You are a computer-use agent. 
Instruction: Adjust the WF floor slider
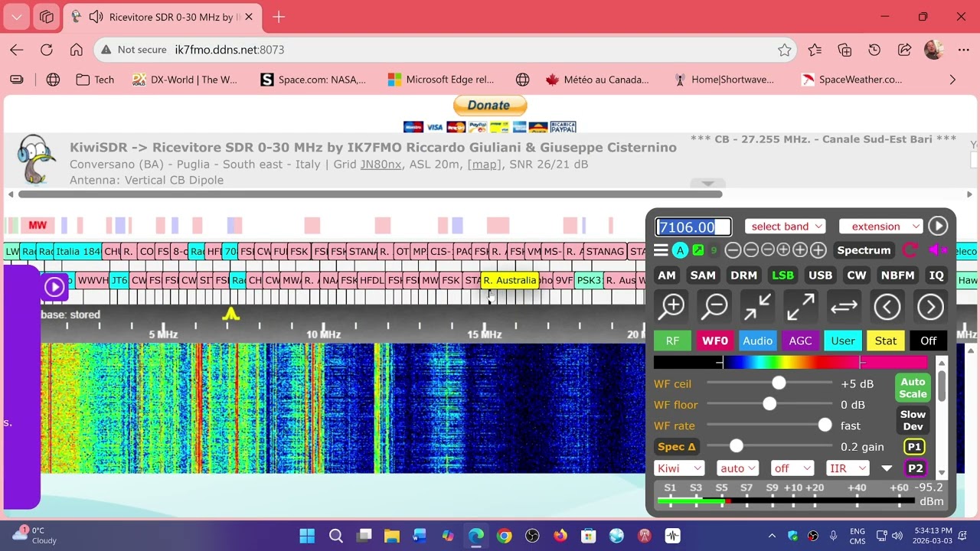[x=769, y=405]
